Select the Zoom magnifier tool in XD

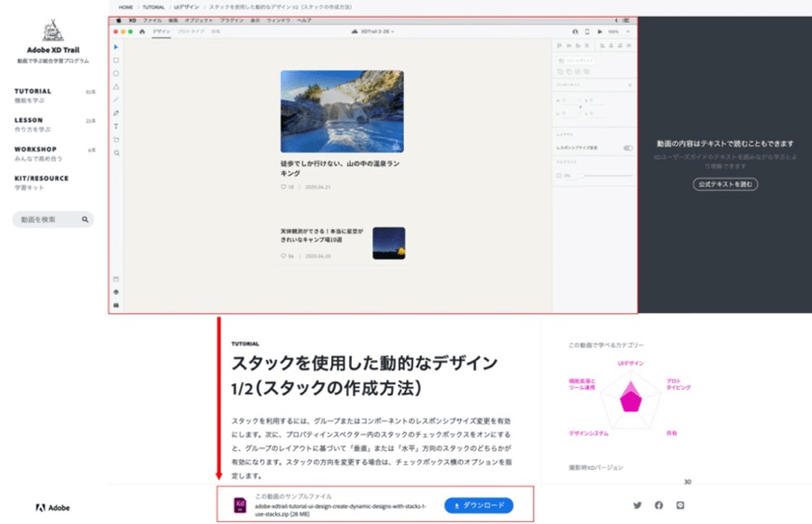point(116,153)
